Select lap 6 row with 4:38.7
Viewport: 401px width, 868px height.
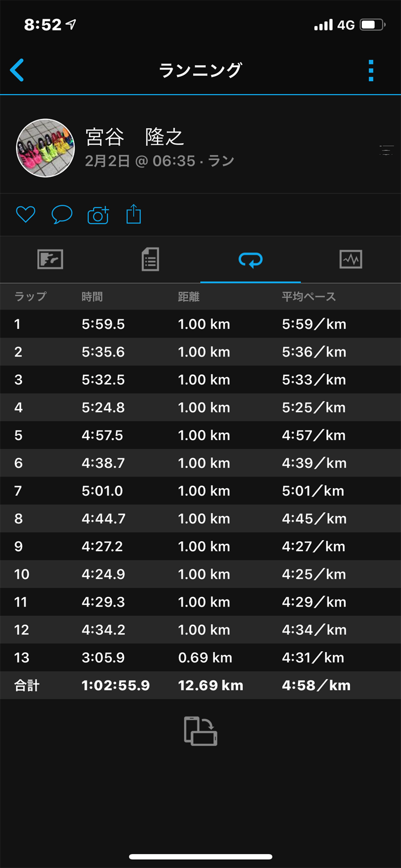click(x=200, y=463)
